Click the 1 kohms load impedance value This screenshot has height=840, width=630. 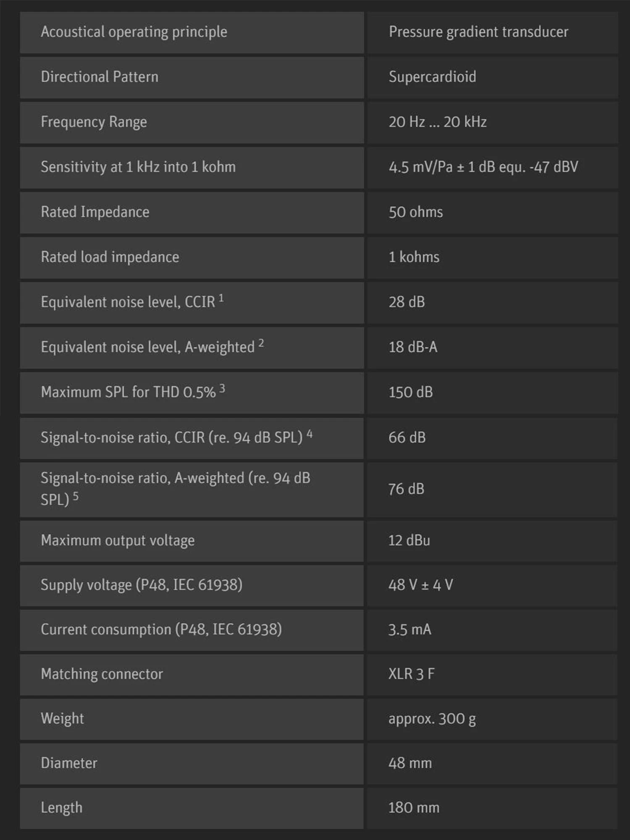tap(414, 257)
